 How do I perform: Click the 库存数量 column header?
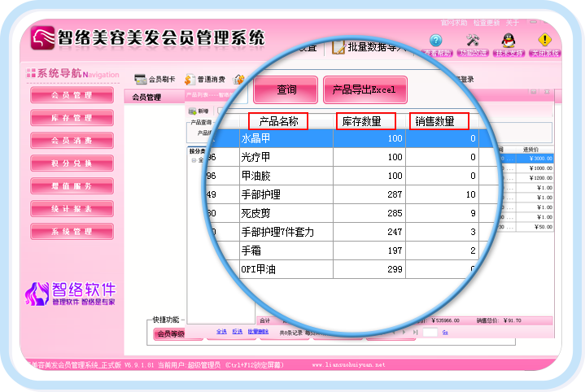(x=365, y=121)
